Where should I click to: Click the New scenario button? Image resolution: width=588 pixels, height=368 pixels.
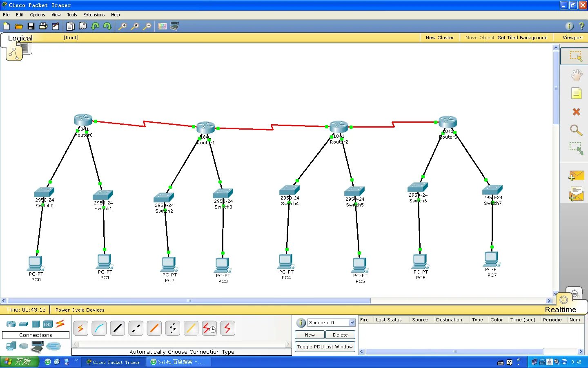310,335
